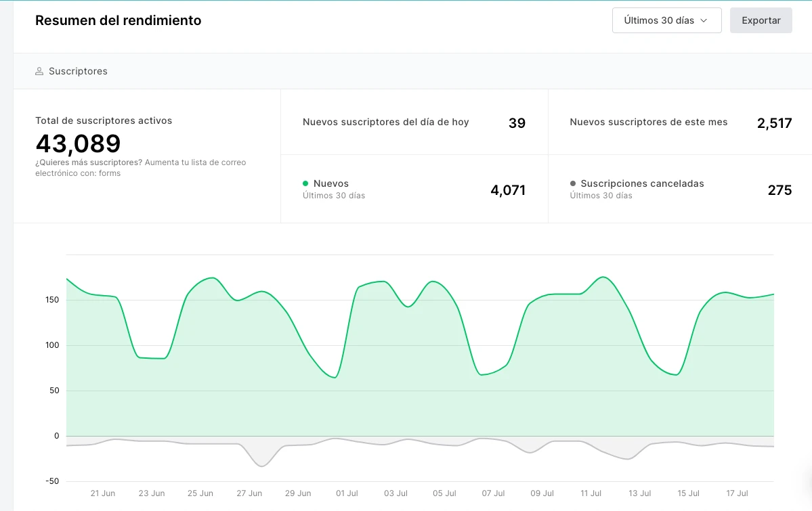Click the 275 cancelled subscriptions value
This screenshot has height=511, width=812.
click(x=779, y=190)
